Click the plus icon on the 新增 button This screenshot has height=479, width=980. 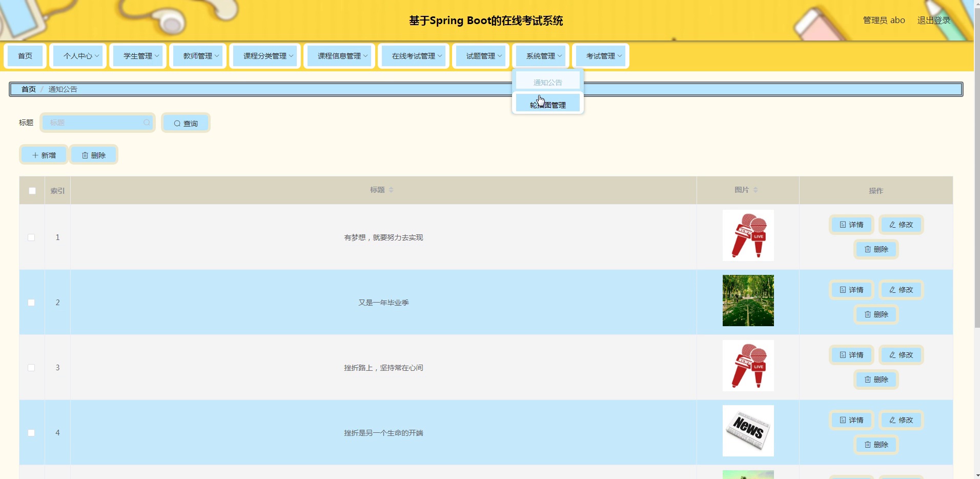pyautogui.click(x=35, y=155)
